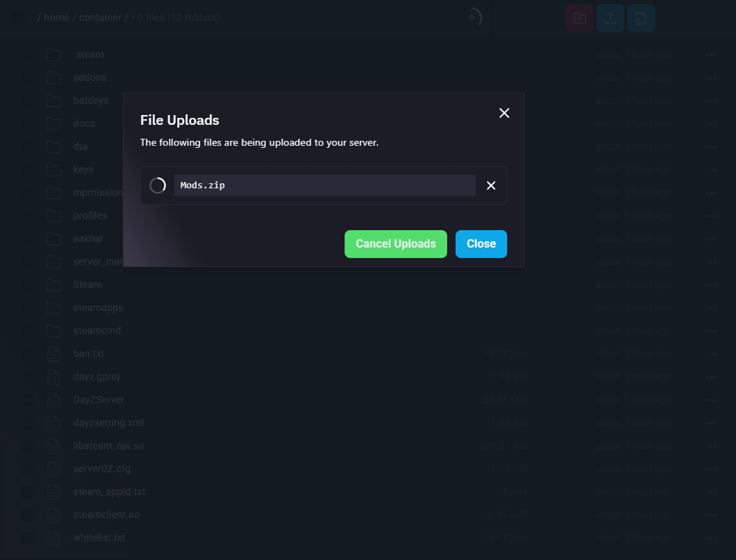Check the keys folder checkbox
The height and width of the screenshot is (560, 736).
(27, 169)
